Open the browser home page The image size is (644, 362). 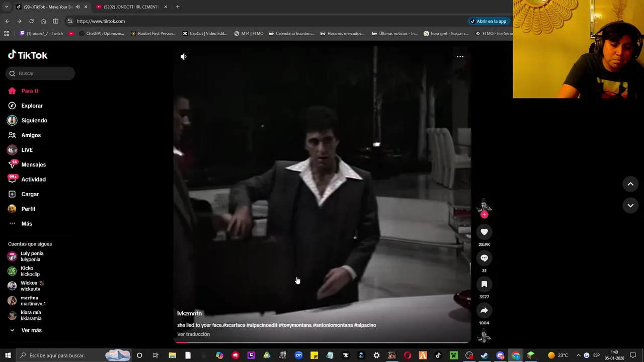coord(43,21)
